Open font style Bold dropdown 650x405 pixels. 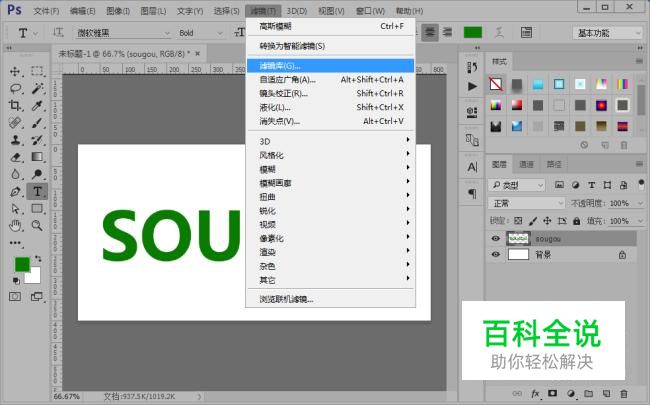[x=201, y=33]
